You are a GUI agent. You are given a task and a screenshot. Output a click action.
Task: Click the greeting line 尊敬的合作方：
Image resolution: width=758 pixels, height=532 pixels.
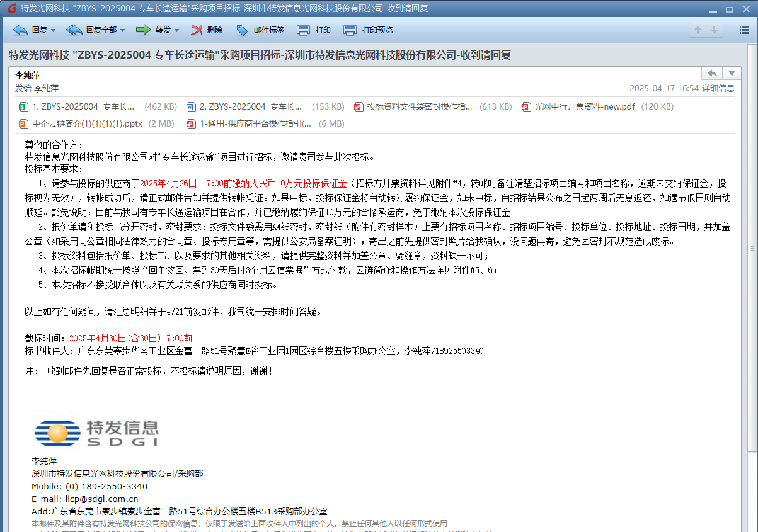[54, 145]
